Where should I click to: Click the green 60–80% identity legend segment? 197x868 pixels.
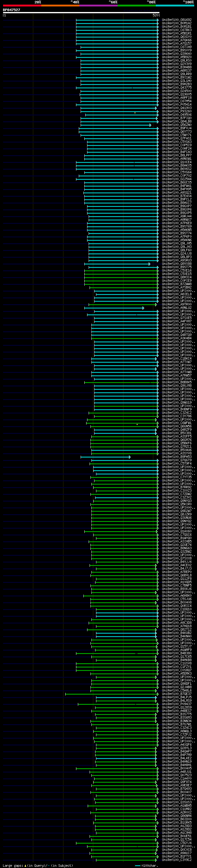(x=136, y=6)
